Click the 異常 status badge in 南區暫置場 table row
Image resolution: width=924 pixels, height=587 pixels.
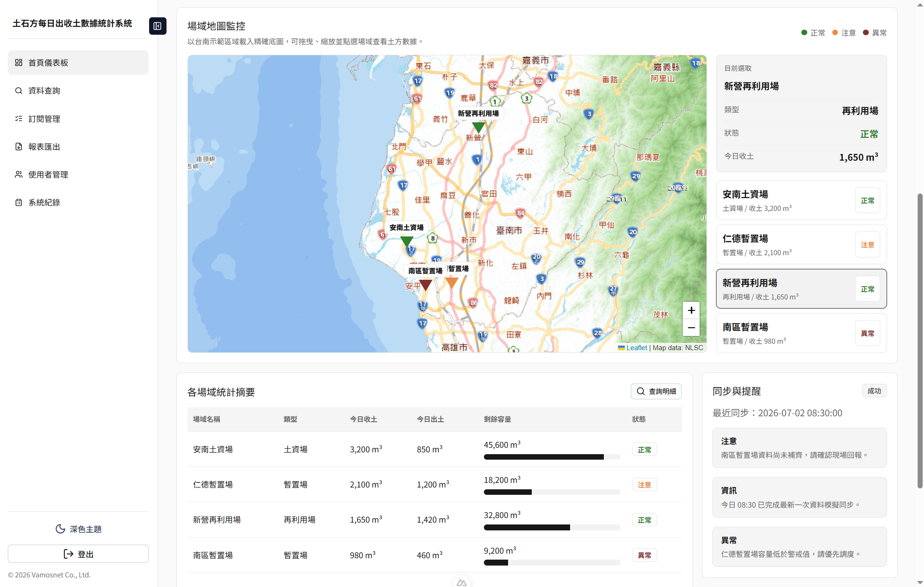tap(644, 555)
